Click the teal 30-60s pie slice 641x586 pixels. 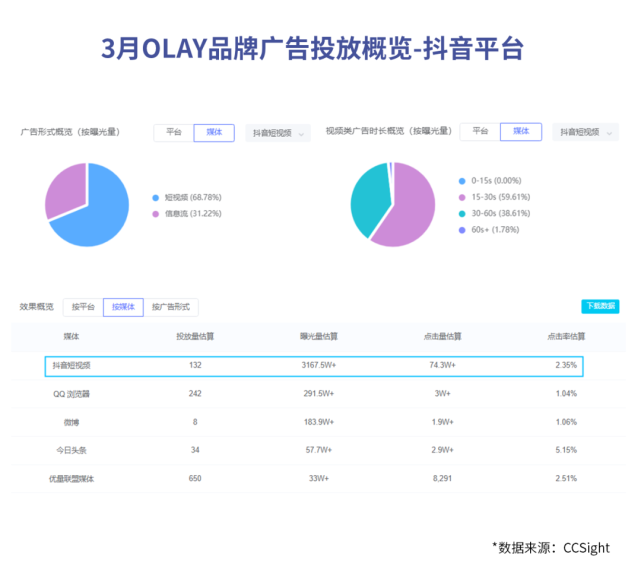[366, 200]
